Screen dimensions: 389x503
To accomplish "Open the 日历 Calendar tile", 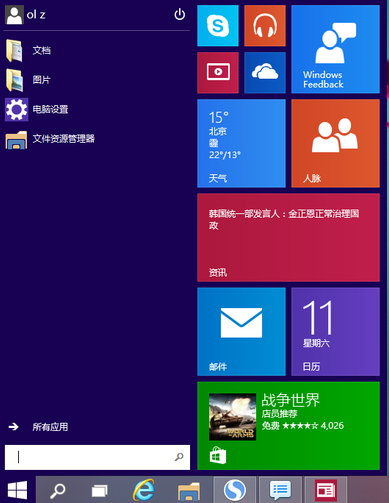I will 335,332.
